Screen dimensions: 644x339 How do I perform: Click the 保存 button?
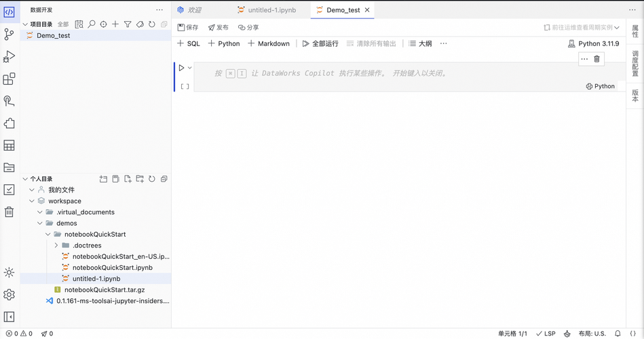188,28
